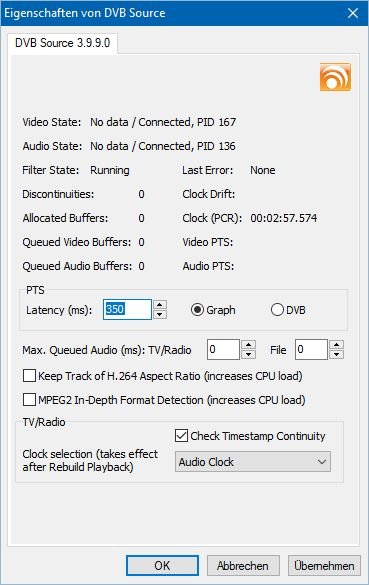Decrease TV/Radio max queued audio value
Image resolution: width=369 pixels, height=585 pixels.
[248, 354]
